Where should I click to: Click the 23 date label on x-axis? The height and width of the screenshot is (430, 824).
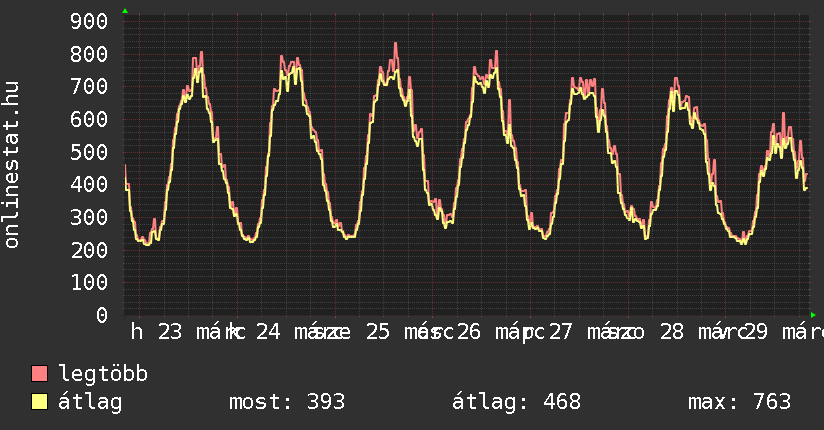[x=170, y=333]
